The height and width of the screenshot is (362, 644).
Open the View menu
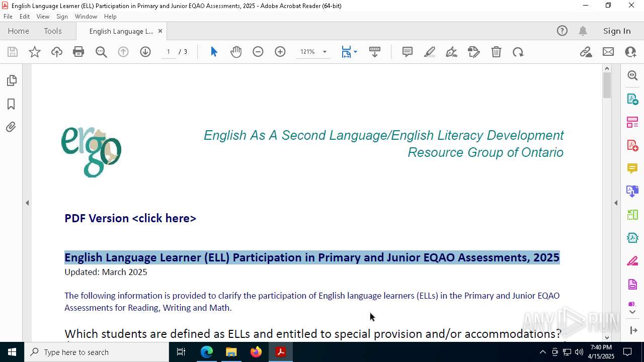pyautogui.click(x=43, y=17)
